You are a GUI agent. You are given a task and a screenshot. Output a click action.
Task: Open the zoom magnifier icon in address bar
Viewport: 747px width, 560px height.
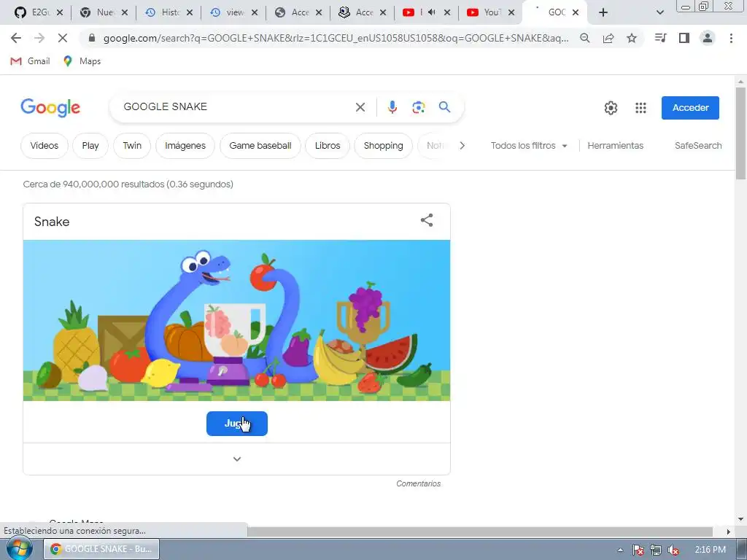585,38
